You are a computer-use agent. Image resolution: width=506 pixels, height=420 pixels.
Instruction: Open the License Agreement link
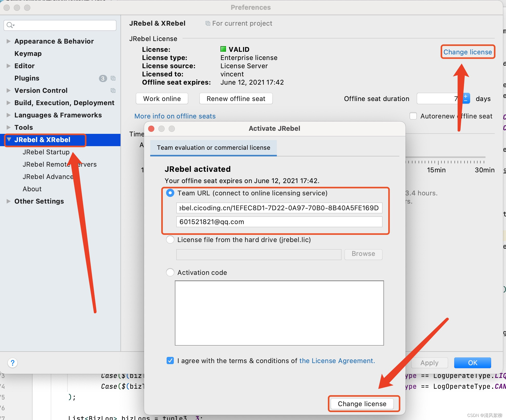(x=337, y=361)
